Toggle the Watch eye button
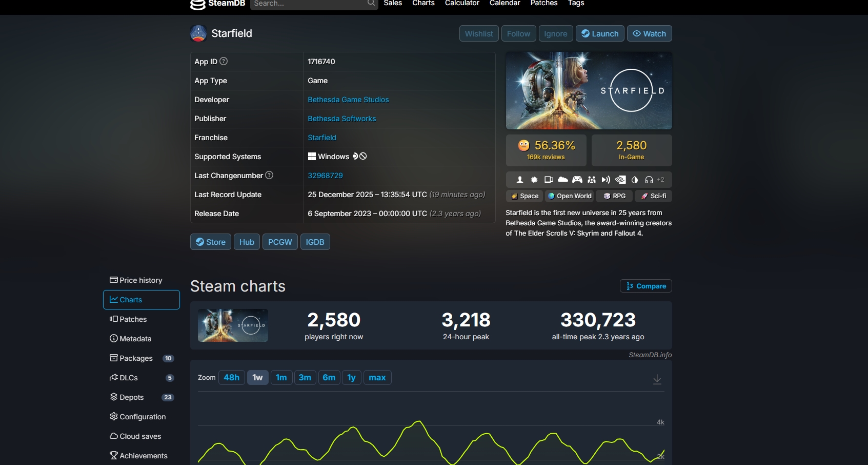This screenshot has height=465, width=868. [650, 33]
